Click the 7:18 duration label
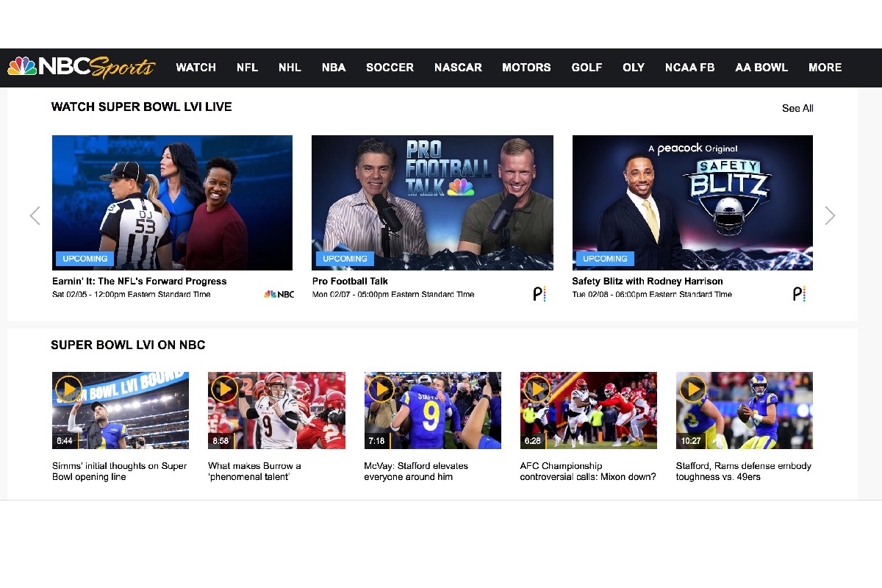 coord(376,441)
